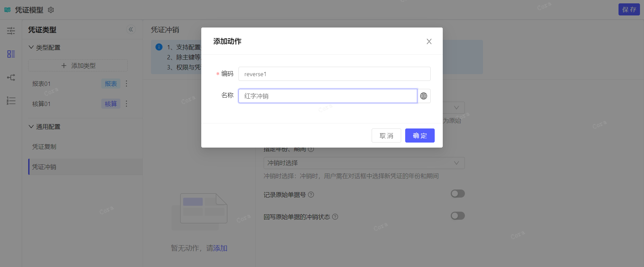Toggle the 记录原始单据号 switch
644x267 pixels.
tap(458, 194)
